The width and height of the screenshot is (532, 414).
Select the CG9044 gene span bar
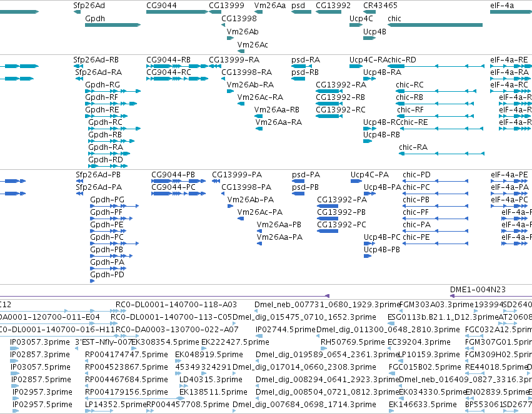click(x=177, y=12)
